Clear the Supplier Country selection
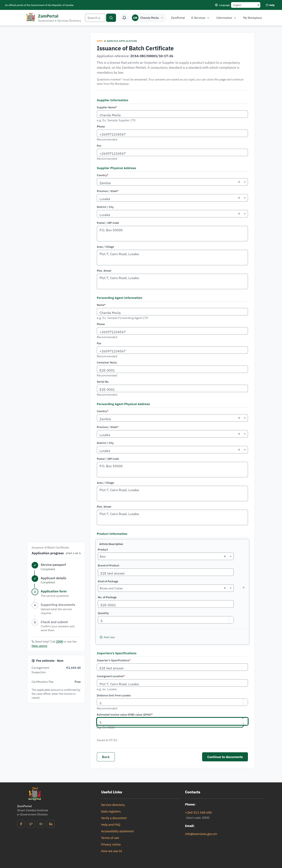282x868 pixels. click(x=239, y=182)
